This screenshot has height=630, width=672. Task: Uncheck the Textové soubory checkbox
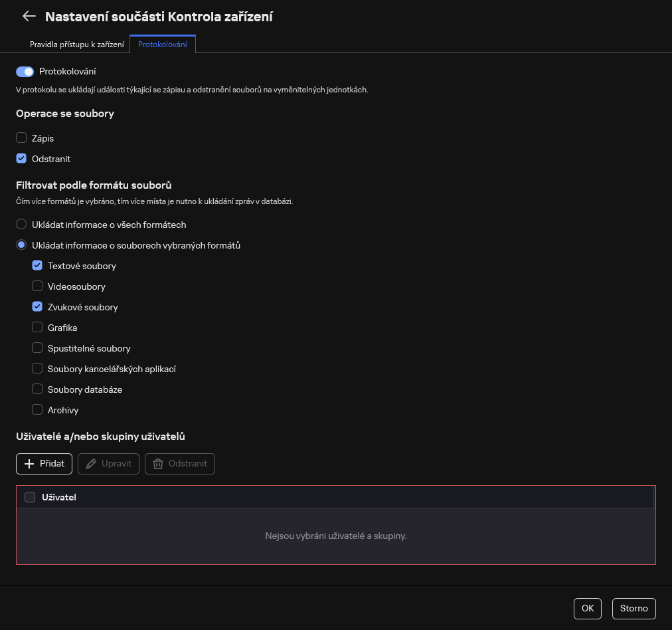tap(37, 265)
